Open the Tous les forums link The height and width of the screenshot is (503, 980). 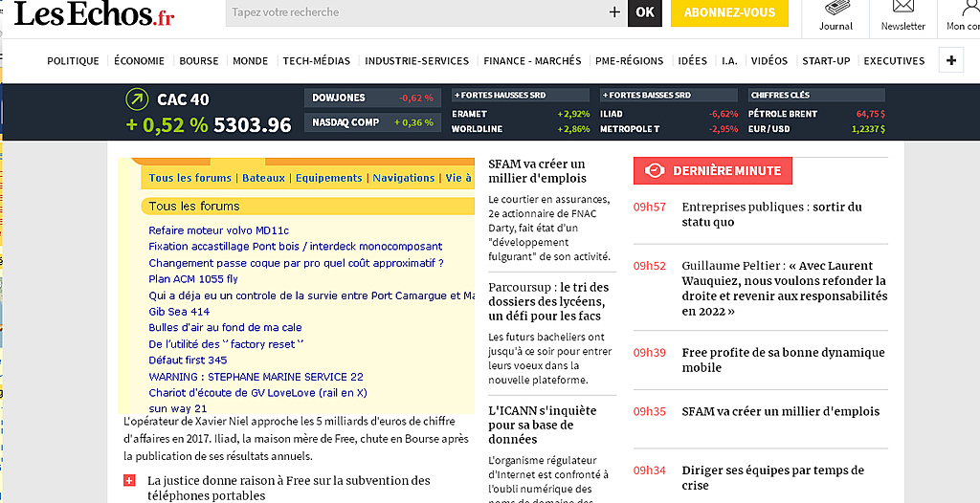(190, 178)
